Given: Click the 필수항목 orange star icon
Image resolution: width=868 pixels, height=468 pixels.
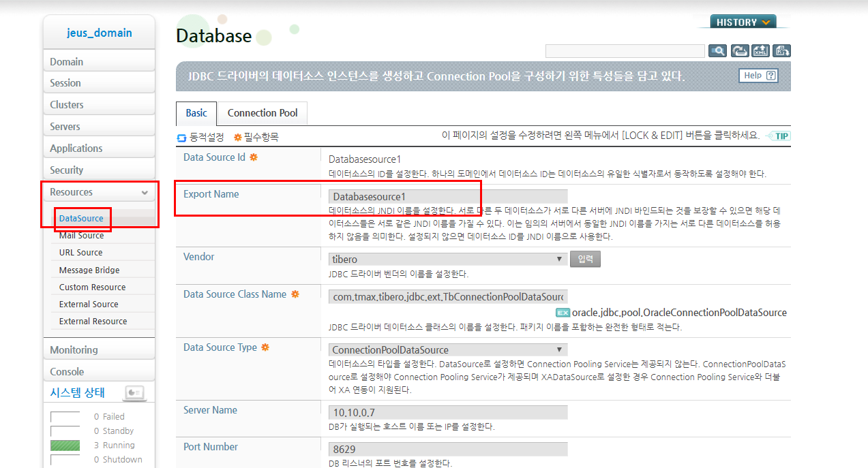Looking at the screenshot, I should [x=238, y=138].
